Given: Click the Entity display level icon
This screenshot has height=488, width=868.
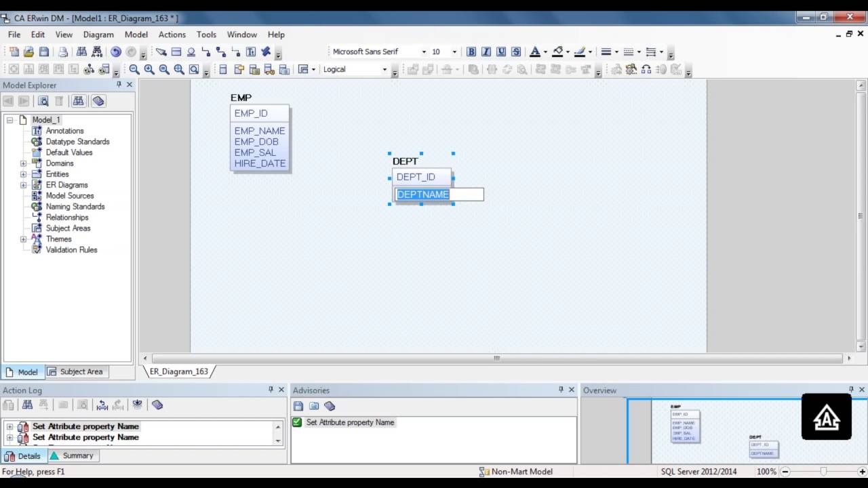Looking at the screenshot, I should coord(223,69).
